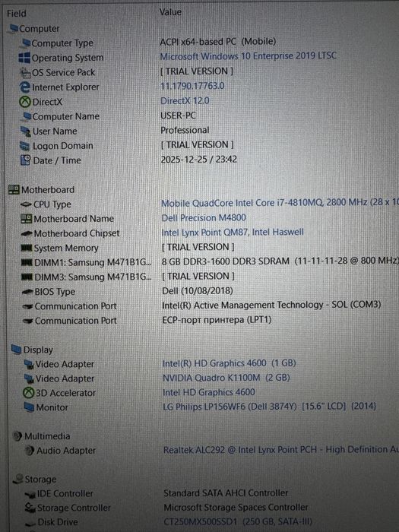The height and width of the screenshot is (532, 399).
Task: Open Microsoft Windows 10 Enterprise 2019 LTSC link
Action: 248,56
